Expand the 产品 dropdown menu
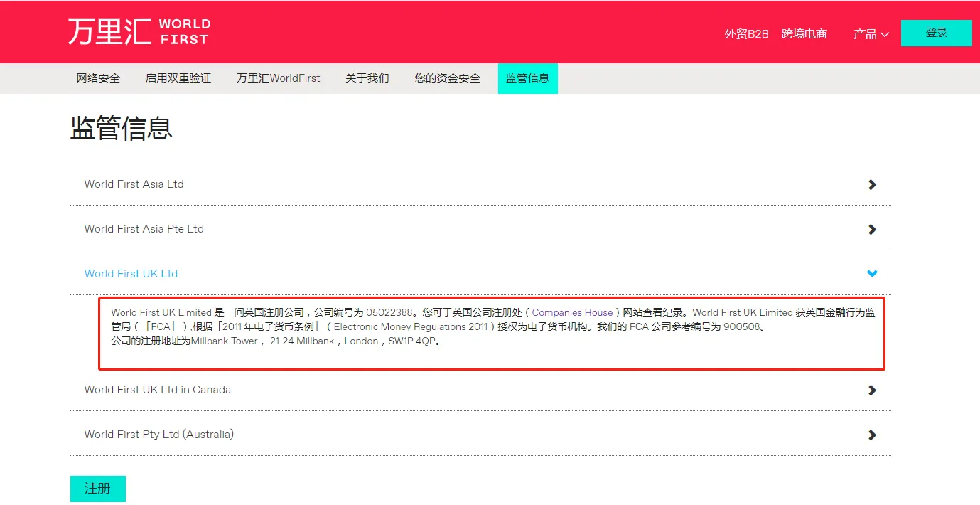The width and height of the screenshot is (980, 505). click(x=871, y=33)
